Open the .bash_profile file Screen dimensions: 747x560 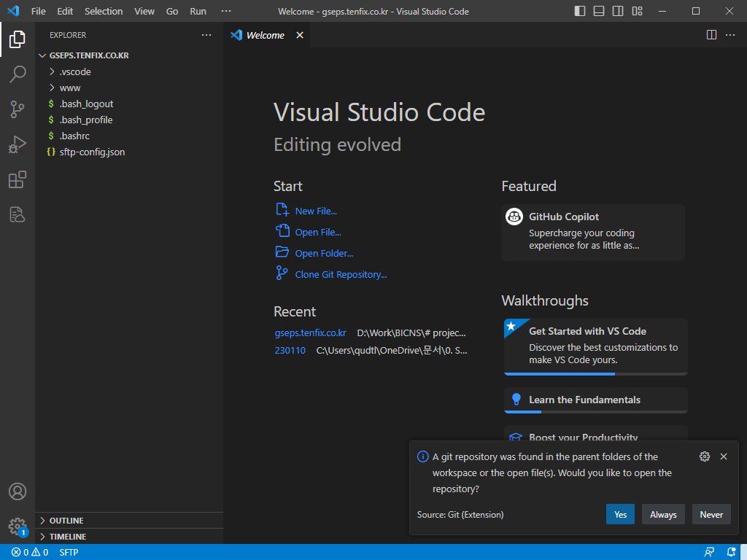[129, 120]
